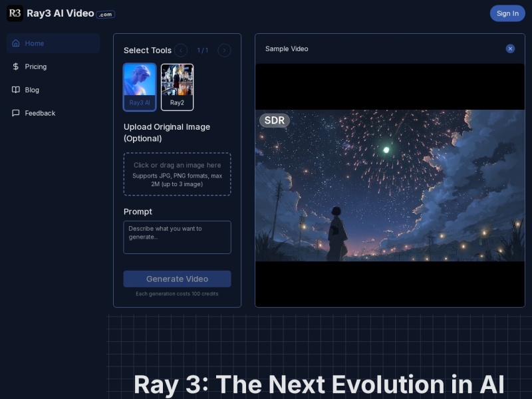Click the SDR badge on the video
This screenshot has height=399, width=532.
275,120
